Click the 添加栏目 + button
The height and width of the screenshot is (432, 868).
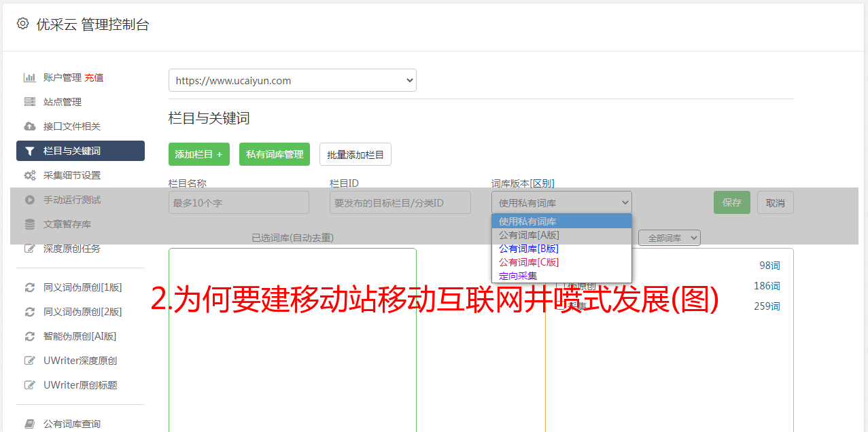click(x=198, y=154)
